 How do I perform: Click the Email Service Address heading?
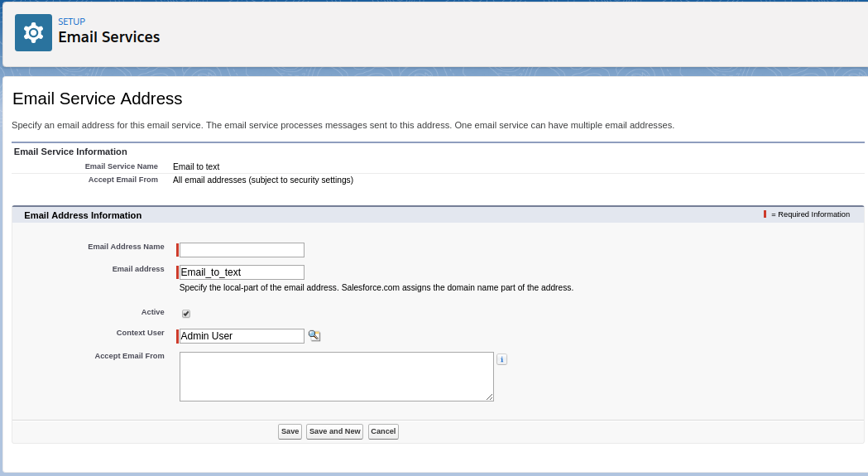tap(98, 99)
